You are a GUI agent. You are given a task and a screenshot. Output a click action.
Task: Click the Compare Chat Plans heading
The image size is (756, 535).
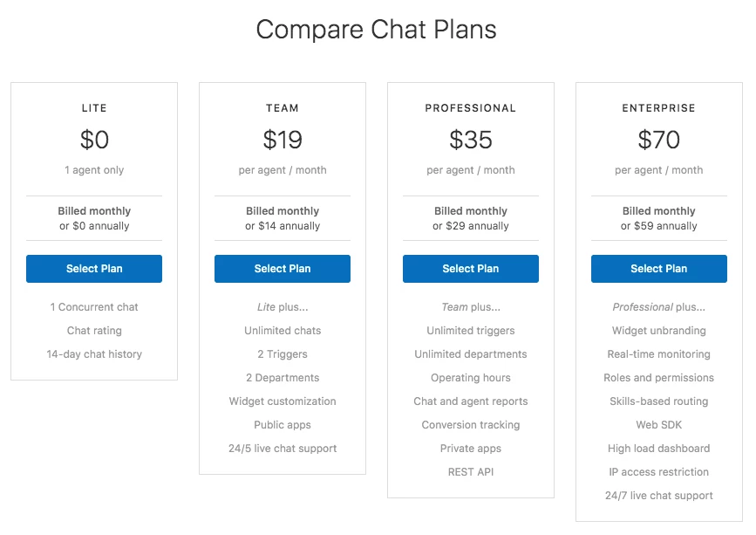point(376,30)
